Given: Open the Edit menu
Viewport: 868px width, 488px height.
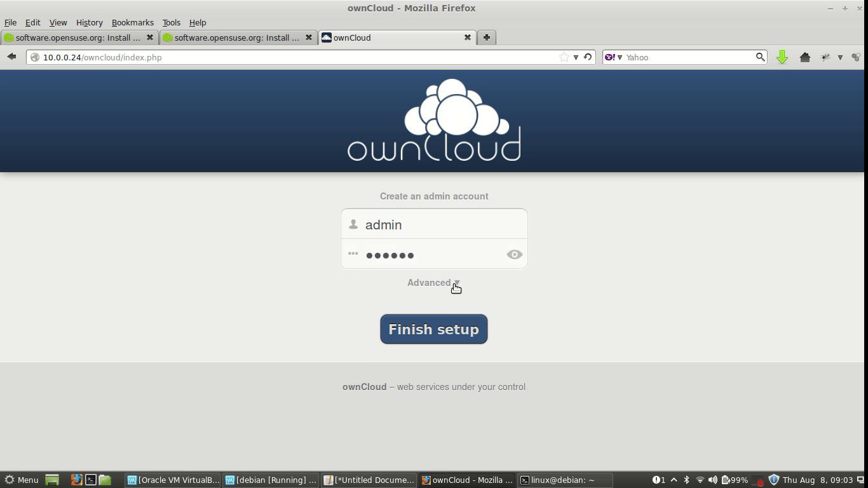Looking at the screenshot, I should (x=32, y=22).
